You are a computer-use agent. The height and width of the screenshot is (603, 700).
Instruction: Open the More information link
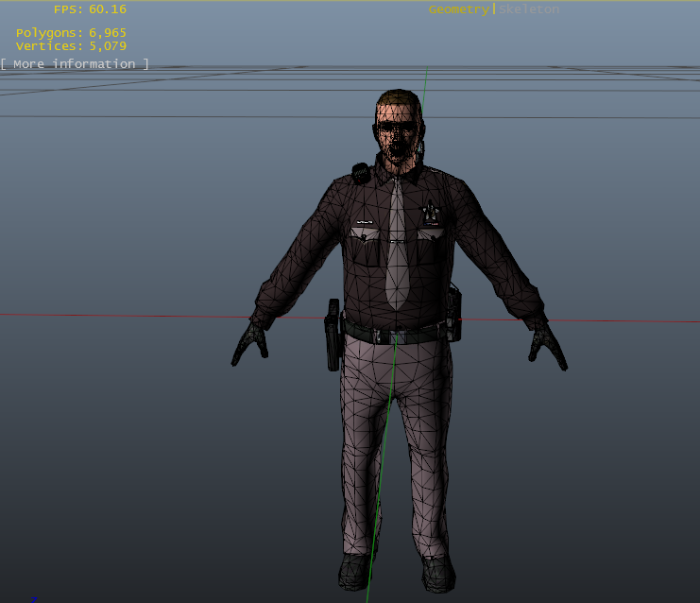coord(75,64)
